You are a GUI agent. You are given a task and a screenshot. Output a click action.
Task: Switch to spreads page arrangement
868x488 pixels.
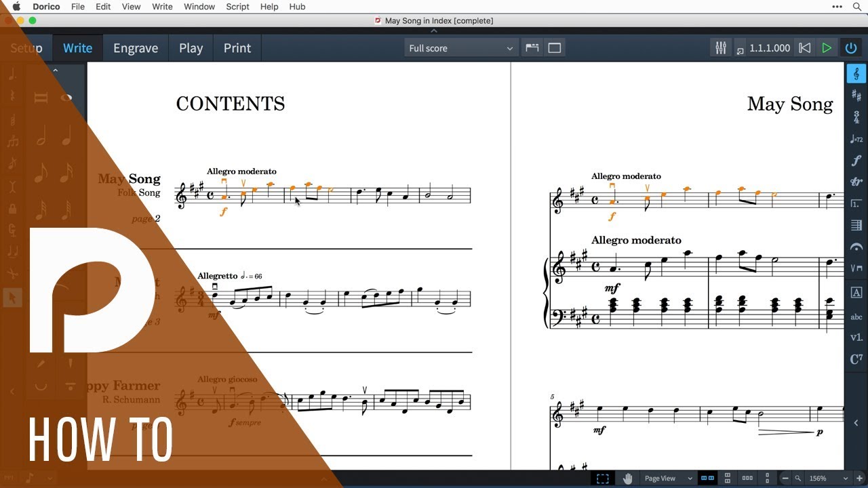pos(707,479)
